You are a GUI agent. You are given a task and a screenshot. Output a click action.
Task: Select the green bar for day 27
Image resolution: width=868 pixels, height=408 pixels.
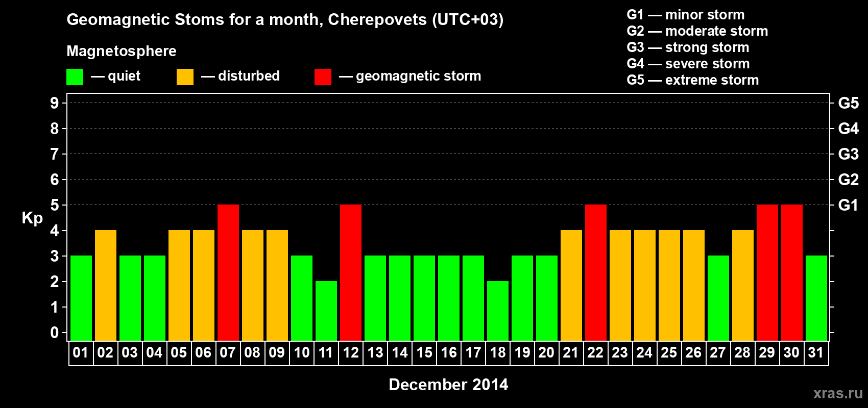pyautogui.click(x=718, y=298)
